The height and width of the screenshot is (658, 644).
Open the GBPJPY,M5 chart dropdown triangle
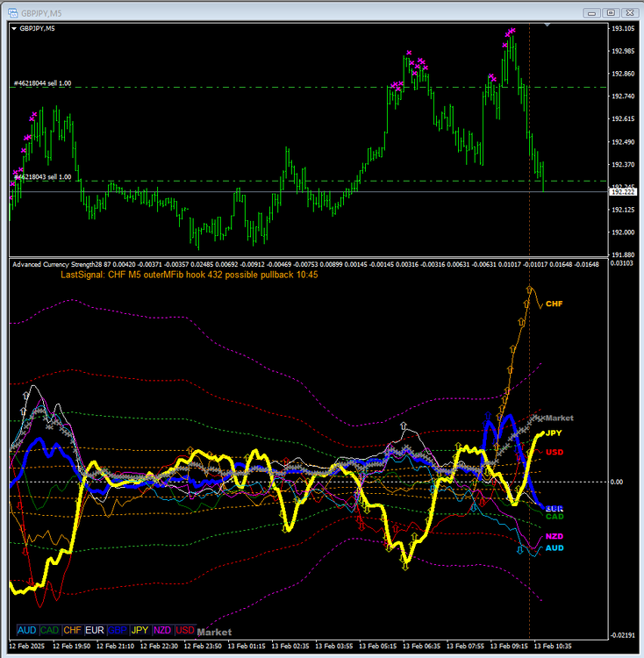click(14, 29)
